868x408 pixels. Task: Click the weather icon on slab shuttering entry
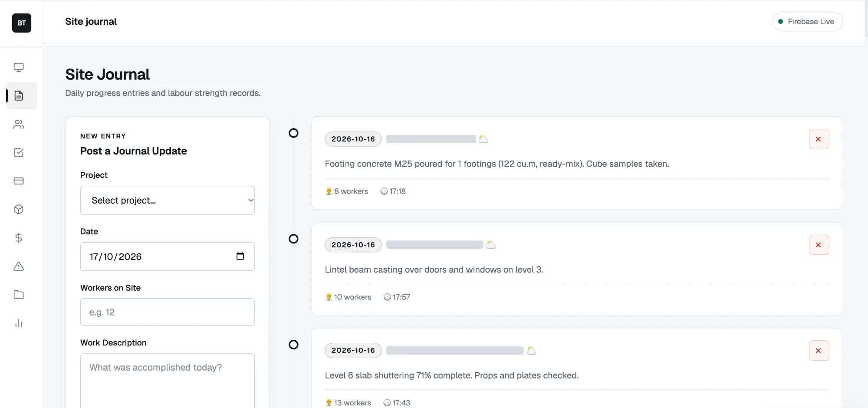tap(531, 350)
